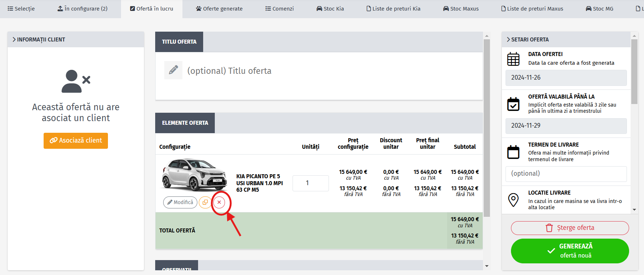Viewport: 644px width, 275px height.
Task: Click the settings panel scrollbar thumb
Action: click(x=634, y=72)
